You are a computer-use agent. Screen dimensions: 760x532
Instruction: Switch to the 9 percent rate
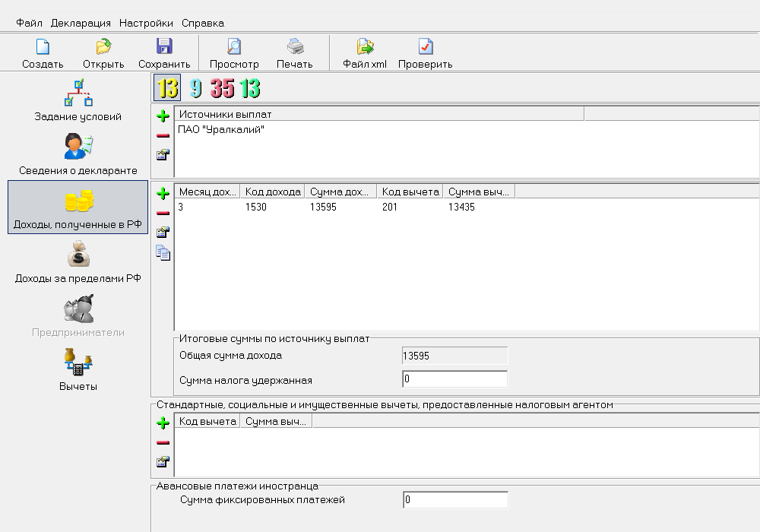coord(195,88)
